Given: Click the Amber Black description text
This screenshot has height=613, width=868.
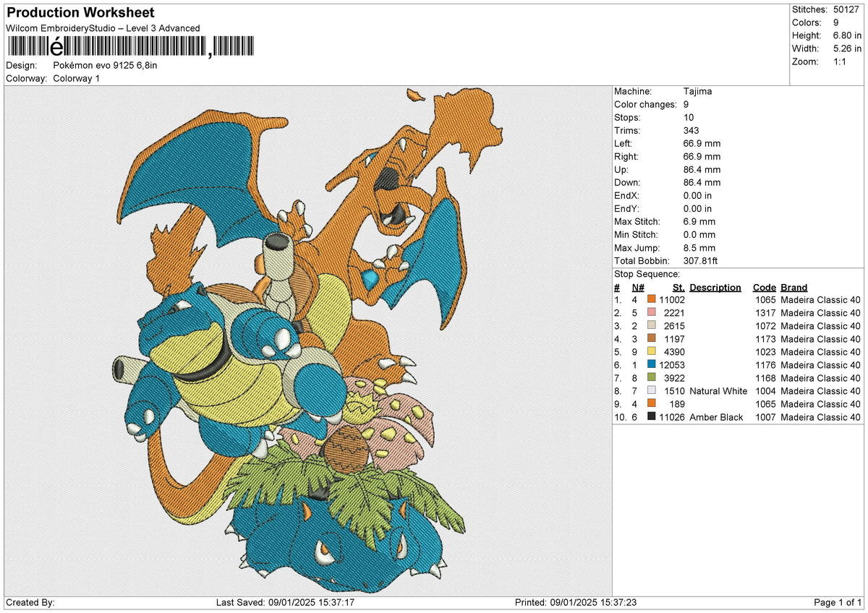Looking at the screenshot, I should (716, 417).
